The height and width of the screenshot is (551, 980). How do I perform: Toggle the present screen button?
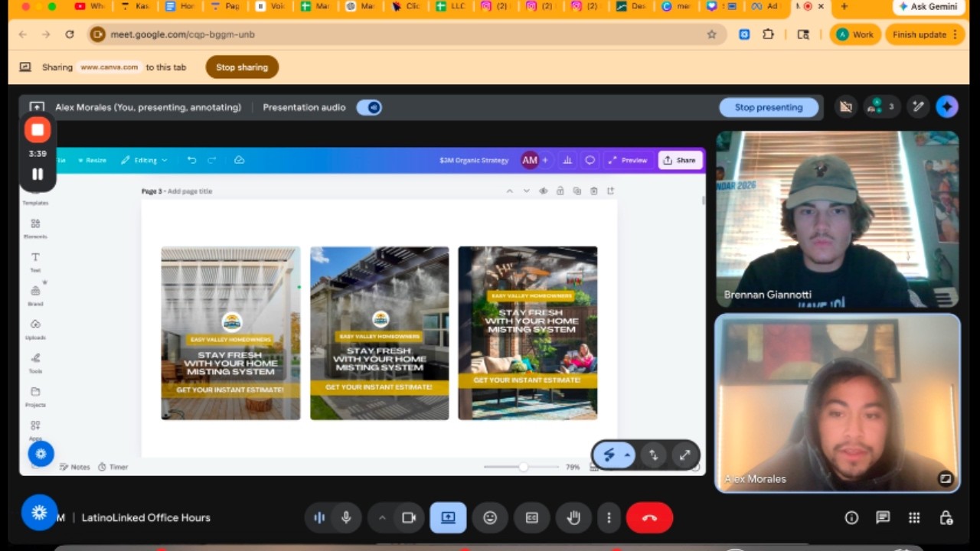click(x=448, y=518)
